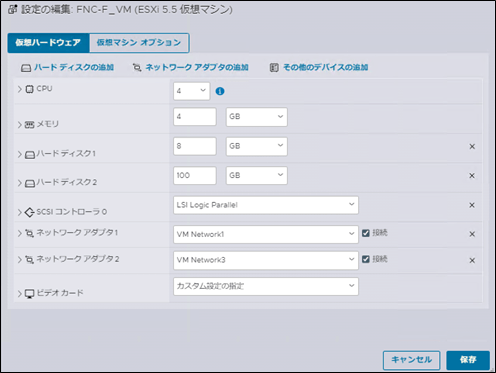The height and width of the screenshot is (373, 496).
Task: Expand the ネットワーク アダプタ1 row
Action: (x=20, y=233)
